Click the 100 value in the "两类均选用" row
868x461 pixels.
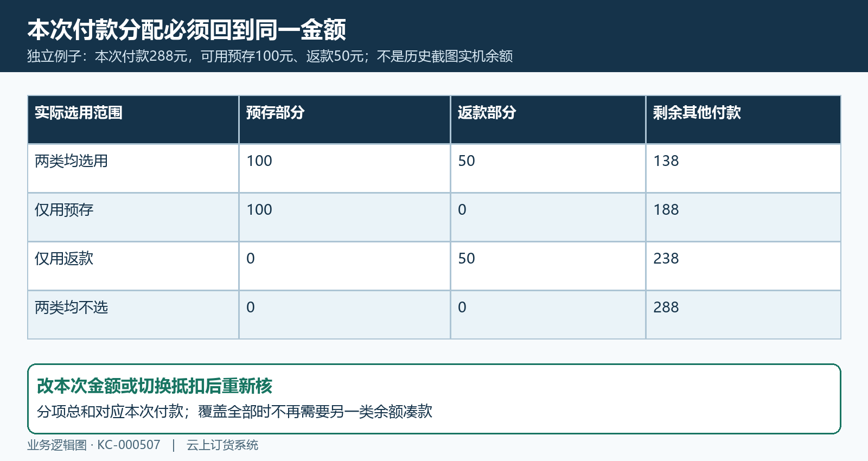(x=259, y=161)
